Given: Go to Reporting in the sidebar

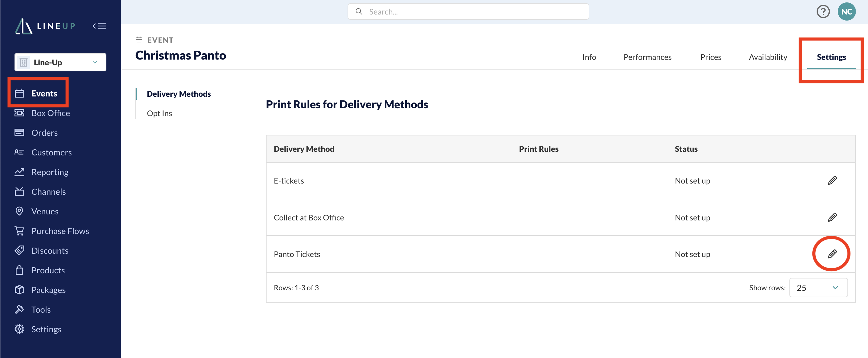Looking at the screenshot, I should tap(50, 172).
